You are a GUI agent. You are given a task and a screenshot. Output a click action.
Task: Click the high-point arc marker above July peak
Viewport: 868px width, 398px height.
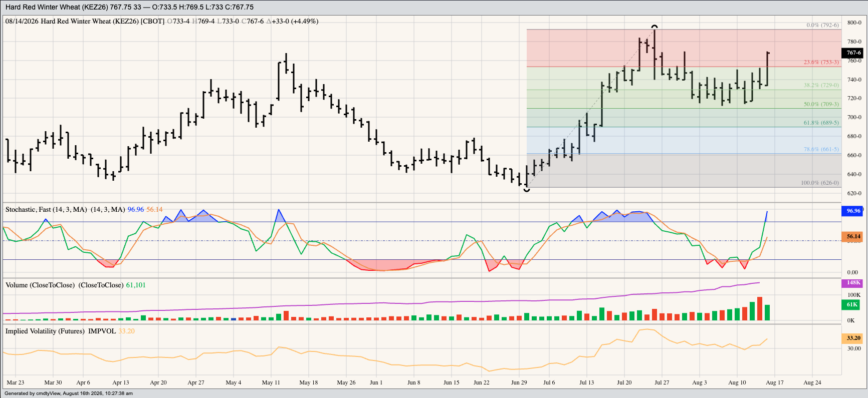[654, 27]
